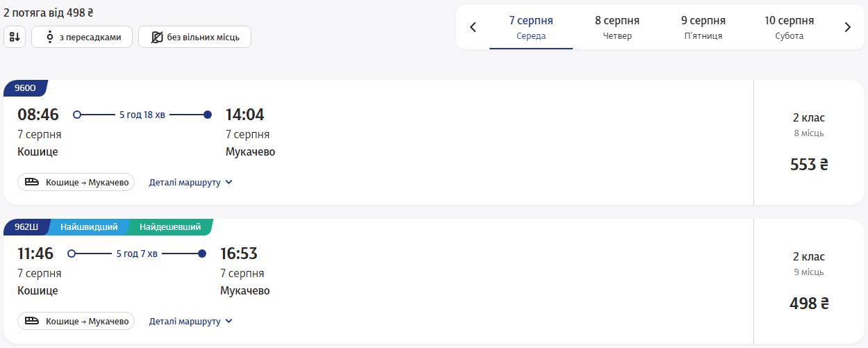This screenshot has width=868, height=348.
Task: Switch to the 8 серпня Четвер tab
Action: [617, 28]
